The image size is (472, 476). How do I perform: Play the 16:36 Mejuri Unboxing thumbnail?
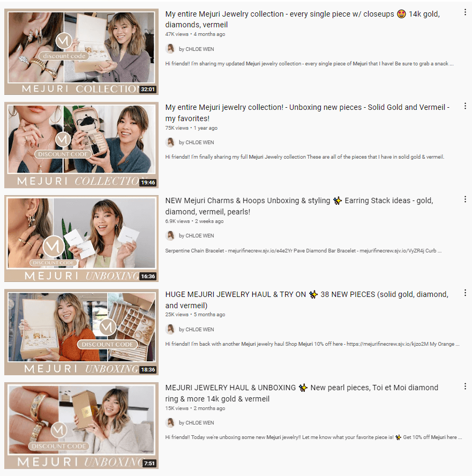click(81, 239)
